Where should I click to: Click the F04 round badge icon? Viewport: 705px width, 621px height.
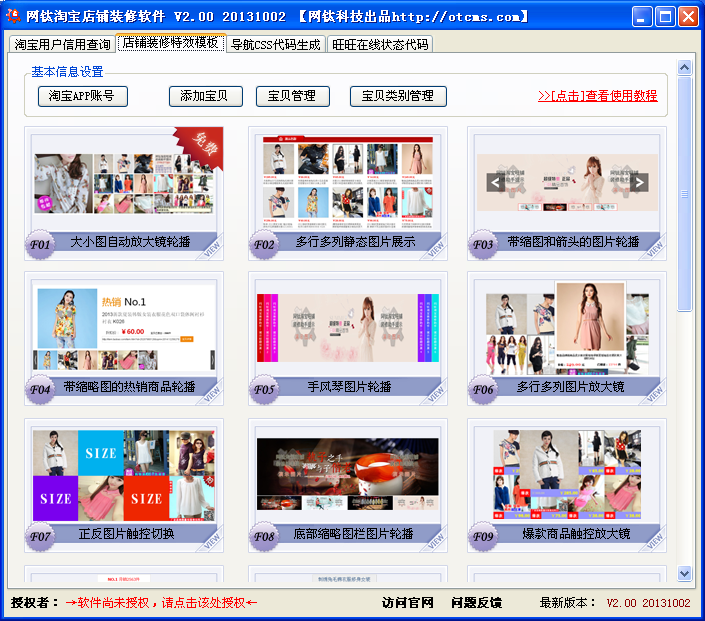pos(40,390)
